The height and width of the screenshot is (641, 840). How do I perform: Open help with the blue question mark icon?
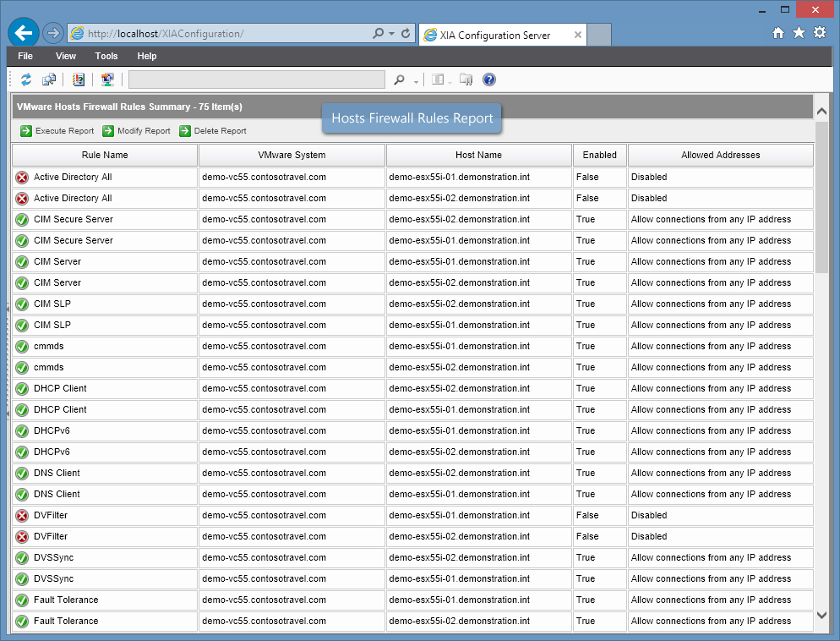[x=489, y=79]
